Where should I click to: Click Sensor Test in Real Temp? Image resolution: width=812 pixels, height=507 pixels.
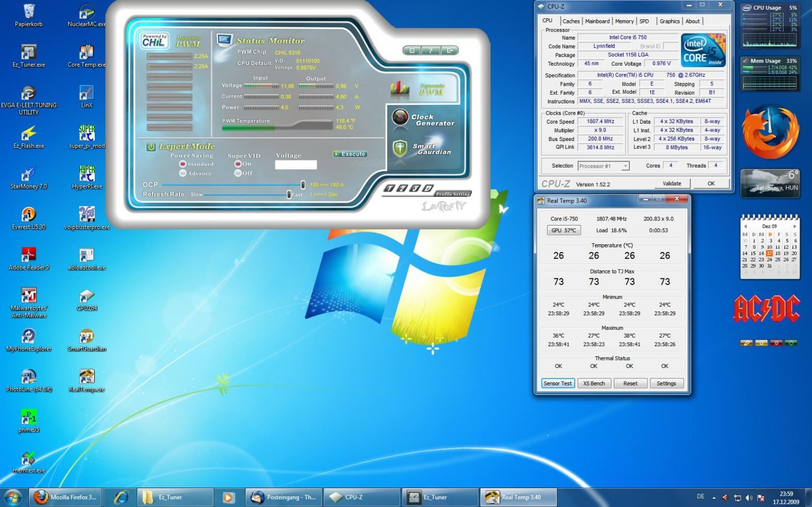point(558,383)
